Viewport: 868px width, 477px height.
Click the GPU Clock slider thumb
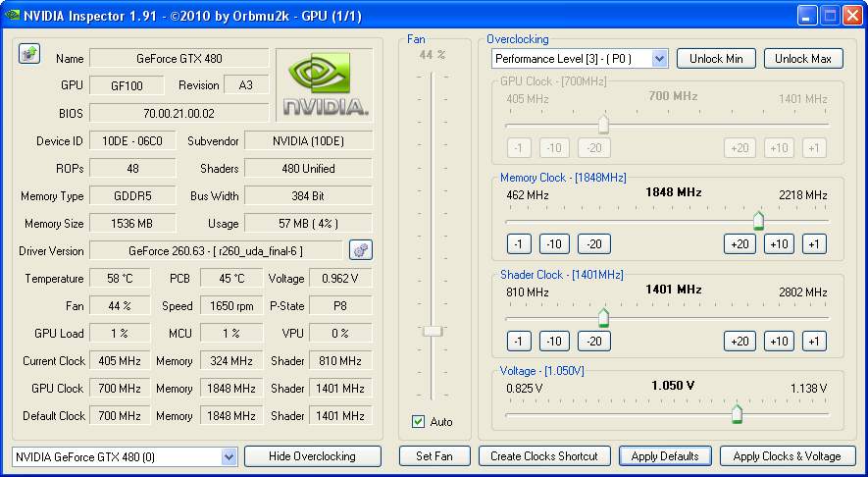[603, 124]
